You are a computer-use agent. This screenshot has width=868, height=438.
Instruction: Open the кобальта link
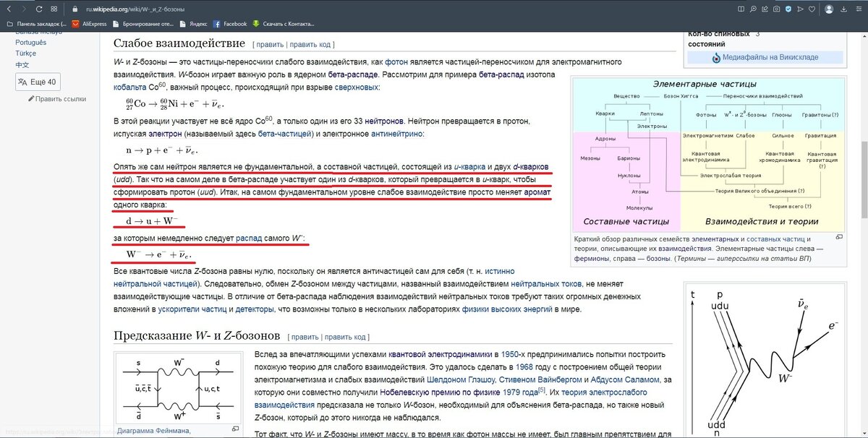coord(129,87)
